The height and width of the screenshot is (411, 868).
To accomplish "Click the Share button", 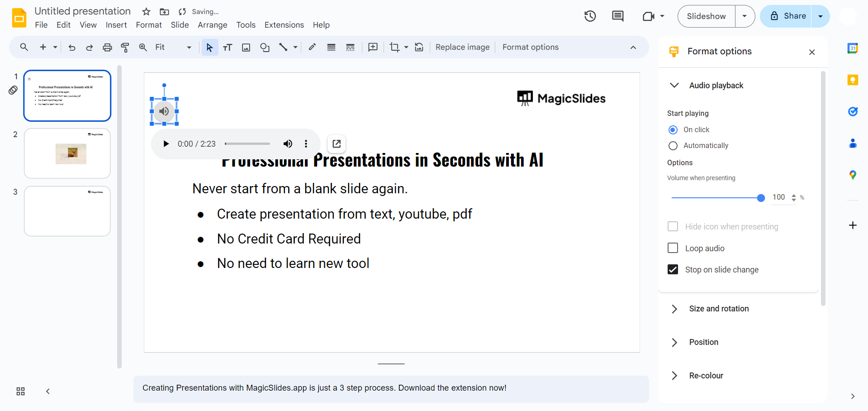I will [x=786, y=16].
